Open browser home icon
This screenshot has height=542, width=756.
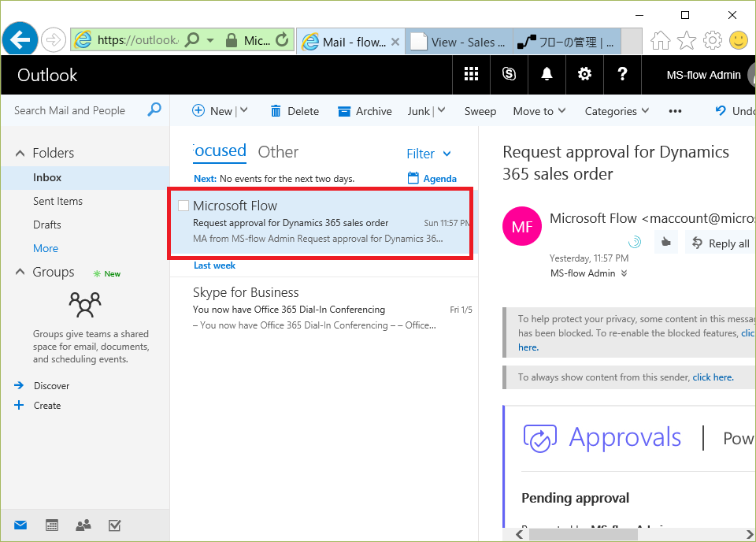click(660, 40)
